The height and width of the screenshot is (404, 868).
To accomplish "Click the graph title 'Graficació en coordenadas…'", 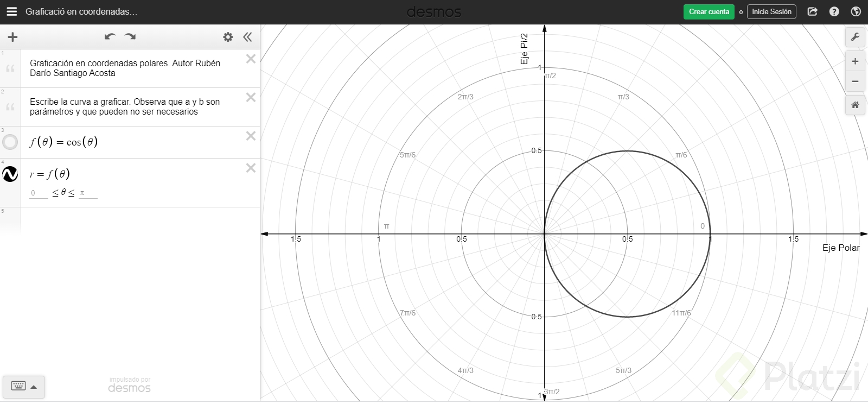I will (81, 11).
